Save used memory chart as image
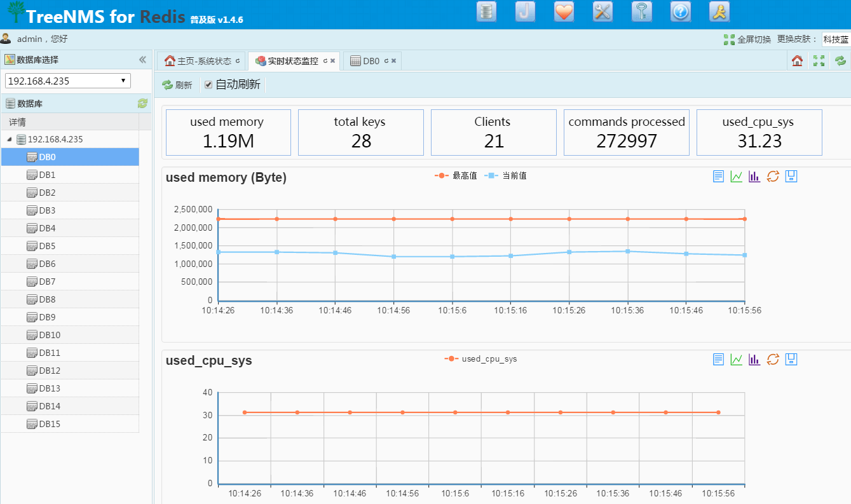851x504 pixels. [x=791, y=176]
